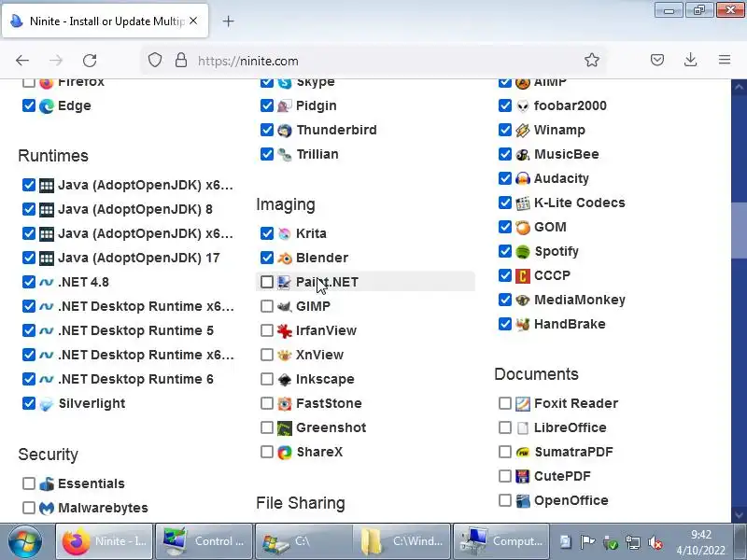Click the CCCP red icon
This screenshot has width=747, height=560.
(523, 275)
